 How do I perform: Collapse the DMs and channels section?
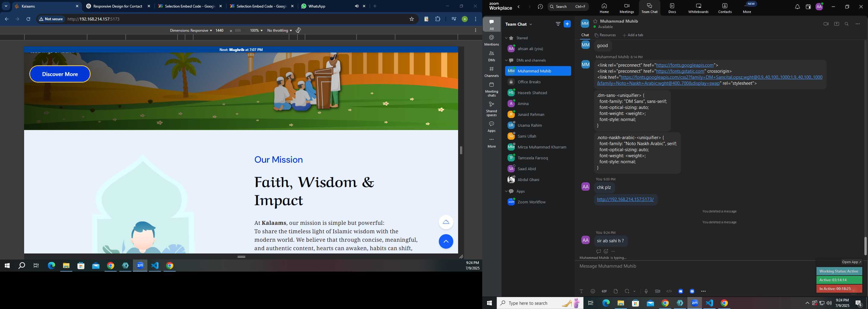pos(506,60)
